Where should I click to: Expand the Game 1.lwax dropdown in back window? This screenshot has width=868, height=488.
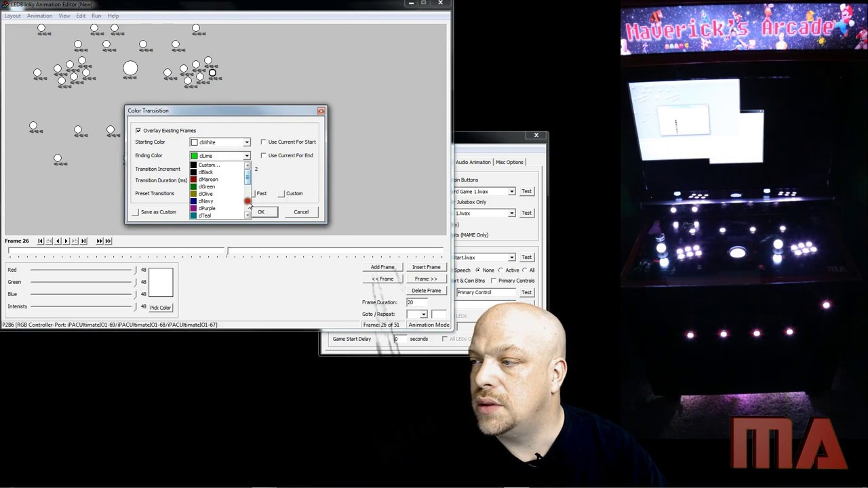click(x=512, y=191)
